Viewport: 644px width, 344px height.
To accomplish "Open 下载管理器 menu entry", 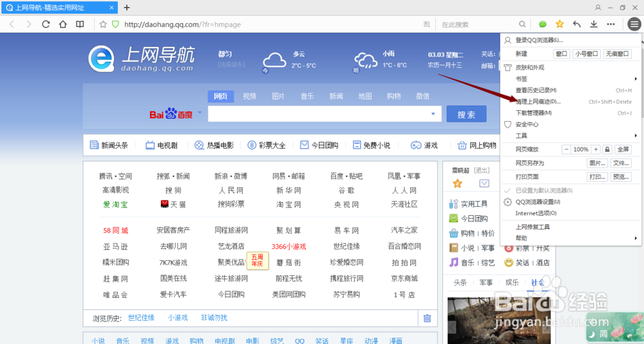I will (571, 113).
